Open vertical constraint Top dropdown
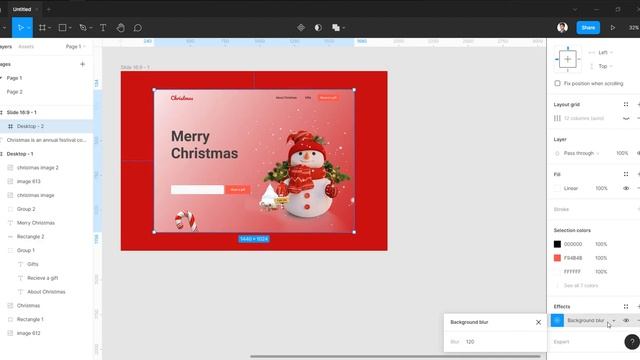Screen dimensions: 640x360 (606, 66)
